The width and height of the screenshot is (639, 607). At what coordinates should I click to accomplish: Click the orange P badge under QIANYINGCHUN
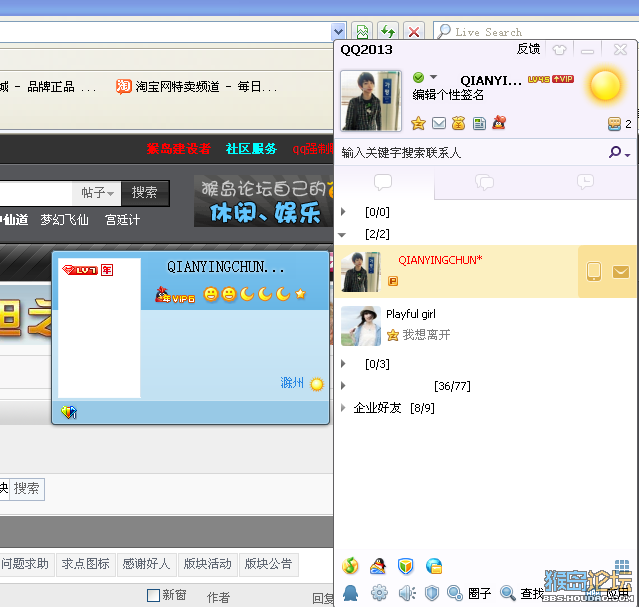pyautogui.click(x=393, y=281)
